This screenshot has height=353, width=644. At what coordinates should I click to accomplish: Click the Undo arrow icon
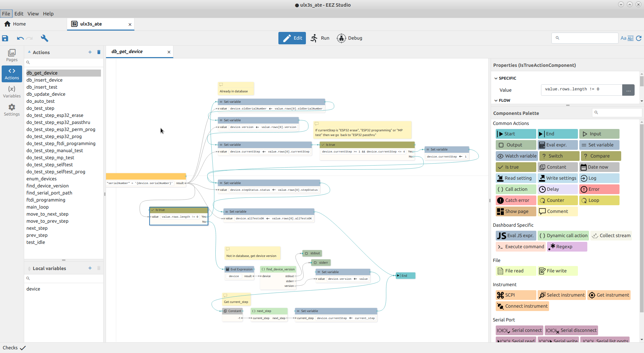[x=20, y=38]
